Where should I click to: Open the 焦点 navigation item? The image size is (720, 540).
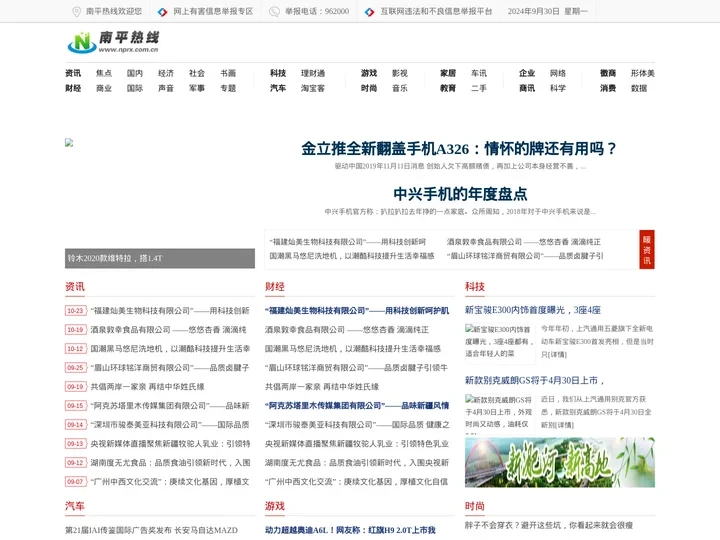coord(104,73)
